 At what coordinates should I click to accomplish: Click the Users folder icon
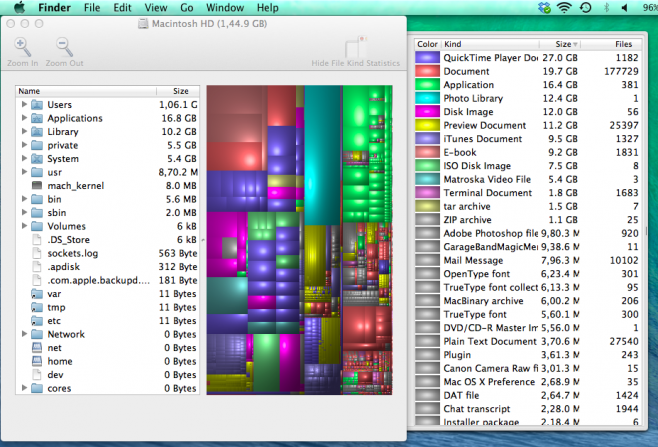click(37, 104)
